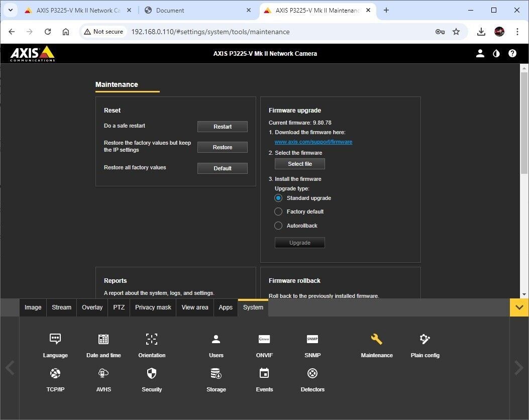Open the Plain config icon
The height and width of the screenshot is (420, 529).
coord(425,339)
